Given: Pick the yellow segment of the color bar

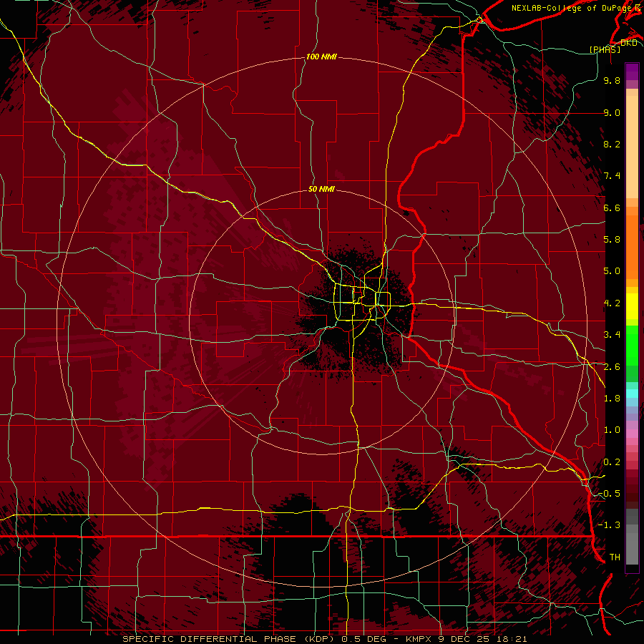Looking at the screenshot, I should (x=632, y=306).
